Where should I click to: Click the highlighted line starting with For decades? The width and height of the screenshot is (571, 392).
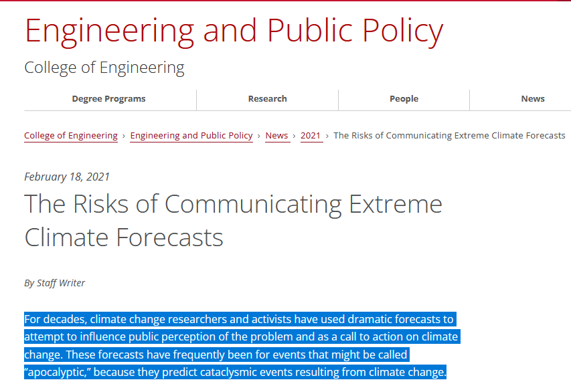pyautogui.click(x=239, y=319)
